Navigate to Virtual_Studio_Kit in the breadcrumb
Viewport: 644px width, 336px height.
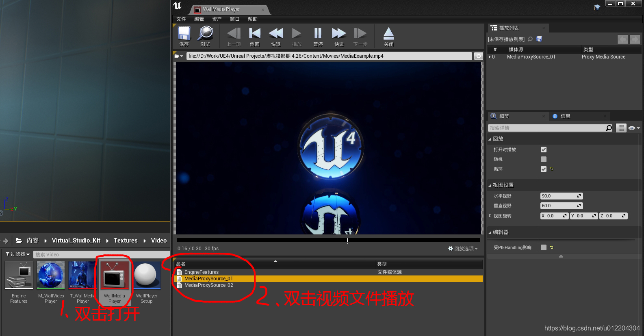click(76, 241)
